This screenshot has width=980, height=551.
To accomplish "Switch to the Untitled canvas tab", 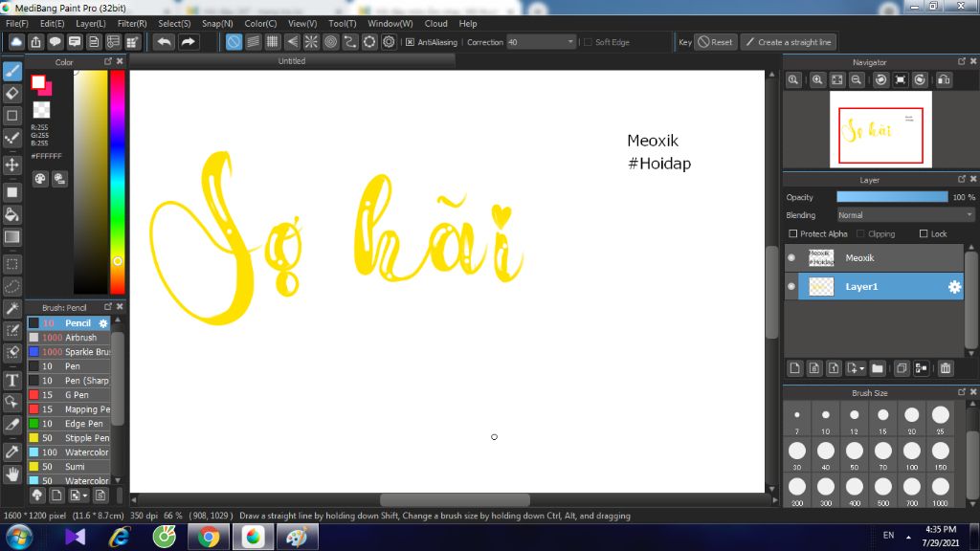I will 292,61.
